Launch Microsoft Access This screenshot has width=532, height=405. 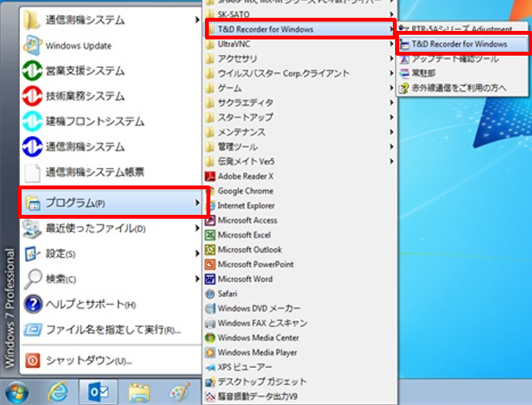[x=300, y=220]
